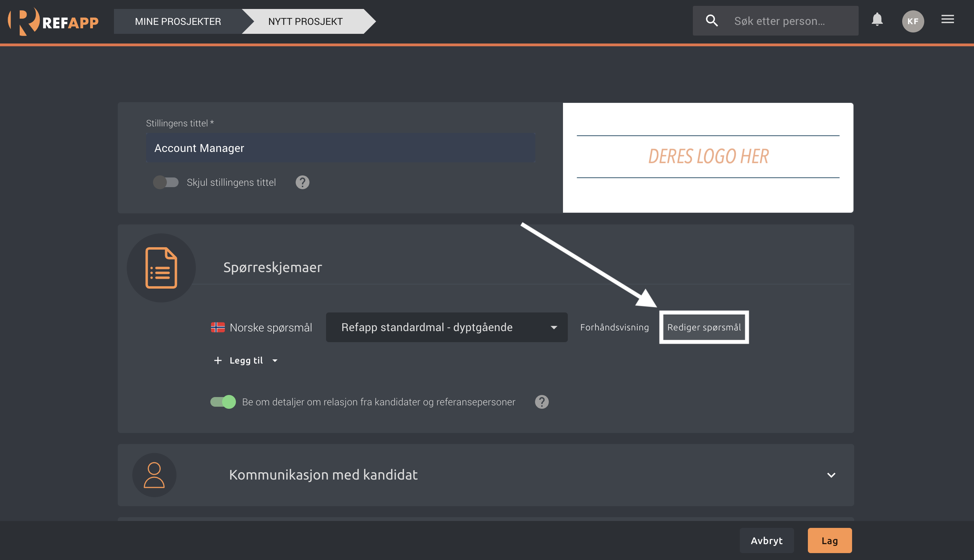Toggle Skjul stillingens tittel switch
This screenshot has height=560, width=974.
coord(166,182)
